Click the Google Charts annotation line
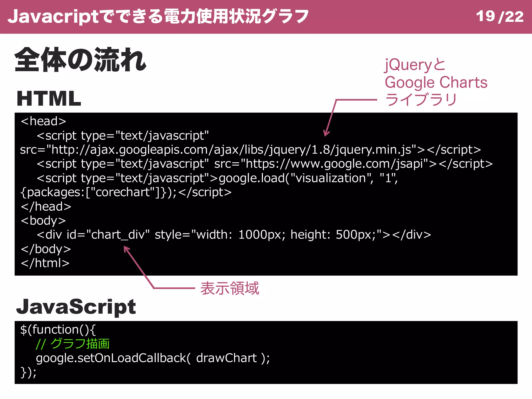This screenshot has width=532, height=399. click(x=436, y=83)
